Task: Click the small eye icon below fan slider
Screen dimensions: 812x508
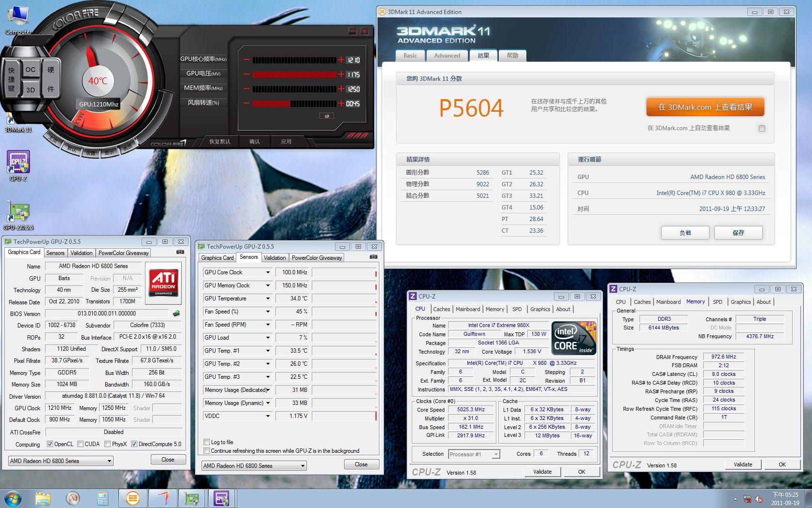Action: coord(327,116)
